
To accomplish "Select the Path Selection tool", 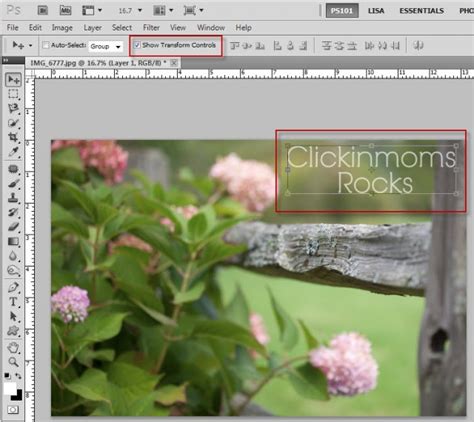I will pyautogui.click(x=13, y=316).
